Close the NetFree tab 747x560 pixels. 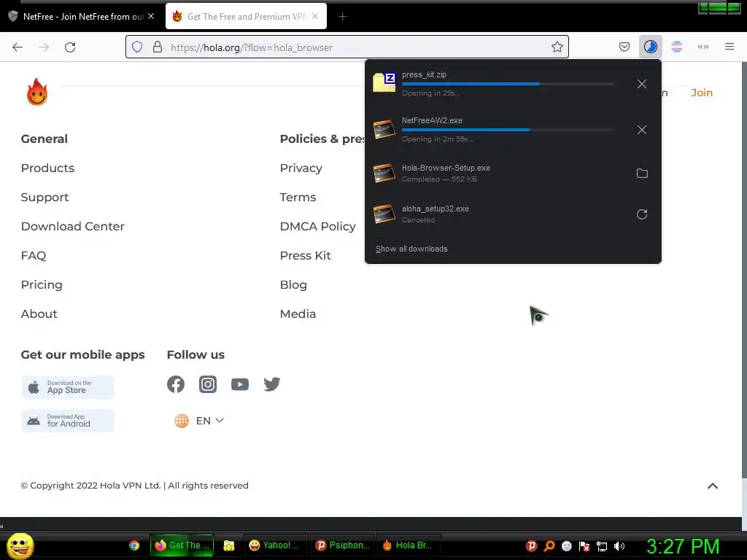coord(151,16)
